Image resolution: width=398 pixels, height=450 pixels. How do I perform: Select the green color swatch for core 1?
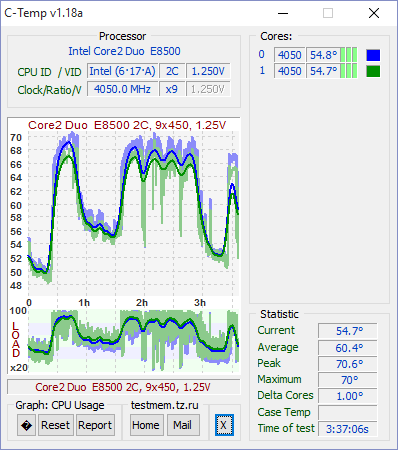coord(373,71)
